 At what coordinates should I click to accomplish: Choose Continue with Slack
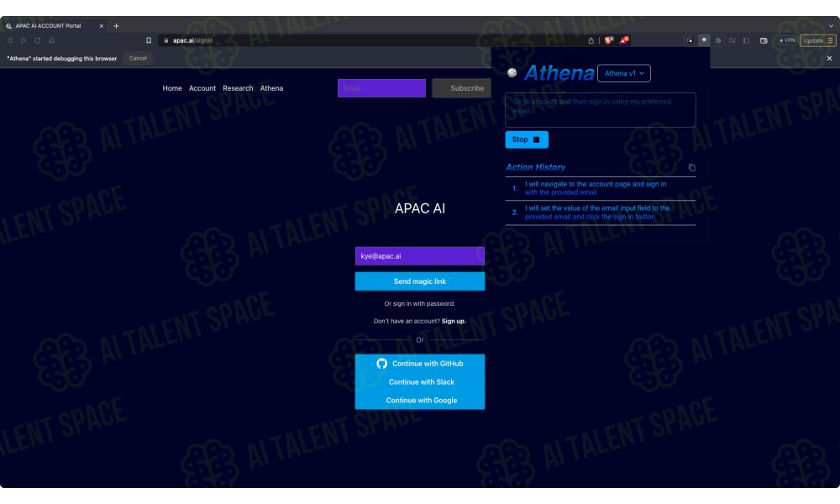point(419,382)
